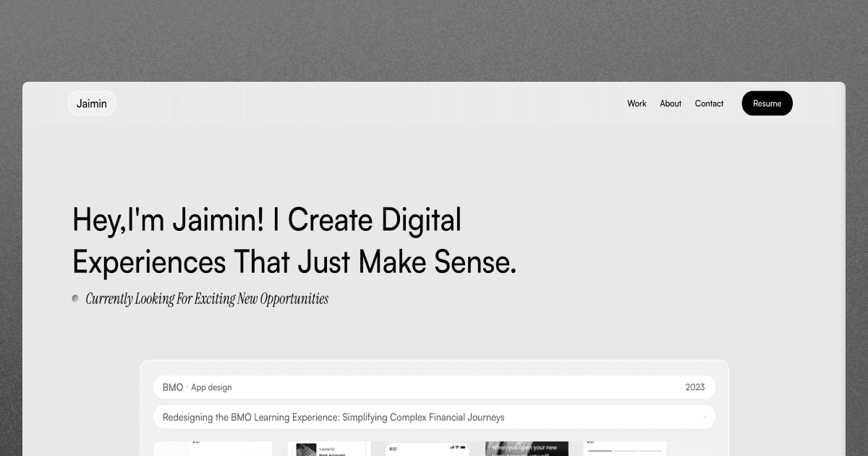Expand the BMO project title pill

(x=434, y=417)
